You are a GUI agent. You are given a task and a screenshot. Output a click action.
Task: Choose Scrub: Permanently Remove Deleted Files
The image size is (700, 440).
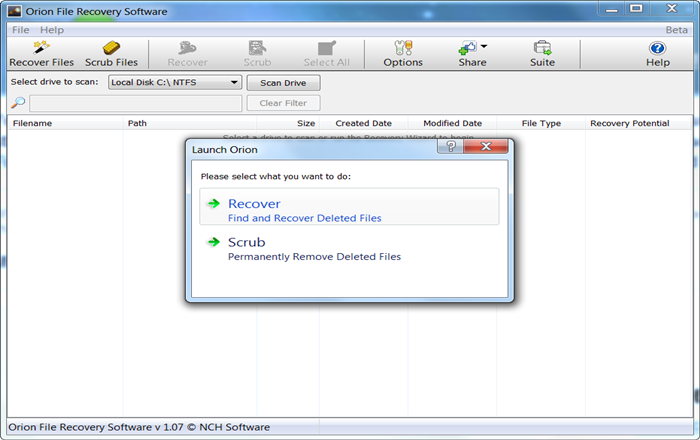349,249
